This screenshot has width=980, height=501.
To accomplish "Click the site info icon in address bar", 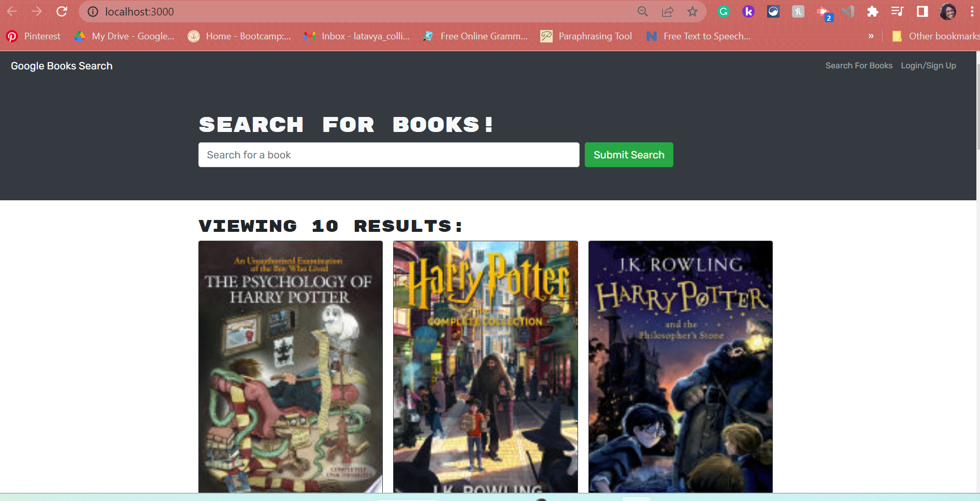I will [x=93, y=11].
